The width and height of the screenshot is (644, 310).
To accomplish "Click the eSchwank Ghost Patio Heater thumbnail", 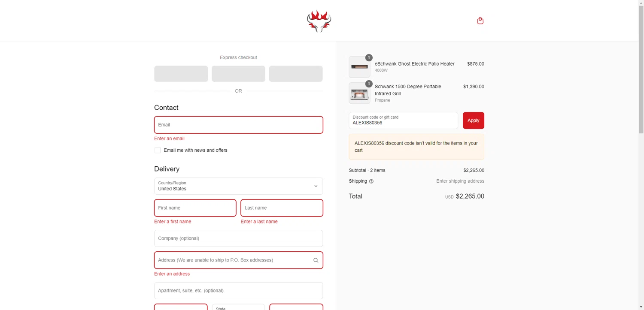I will 359,67.
